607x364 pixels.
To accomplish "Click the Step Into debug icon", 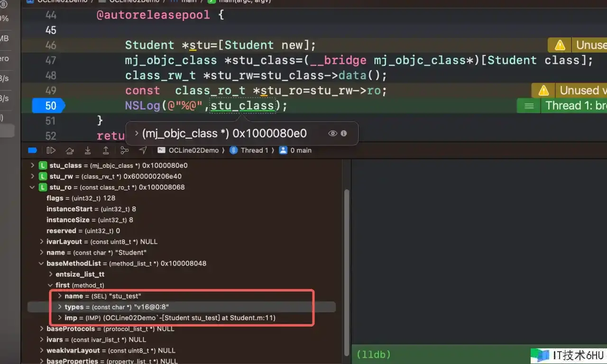I will point(88,150).
